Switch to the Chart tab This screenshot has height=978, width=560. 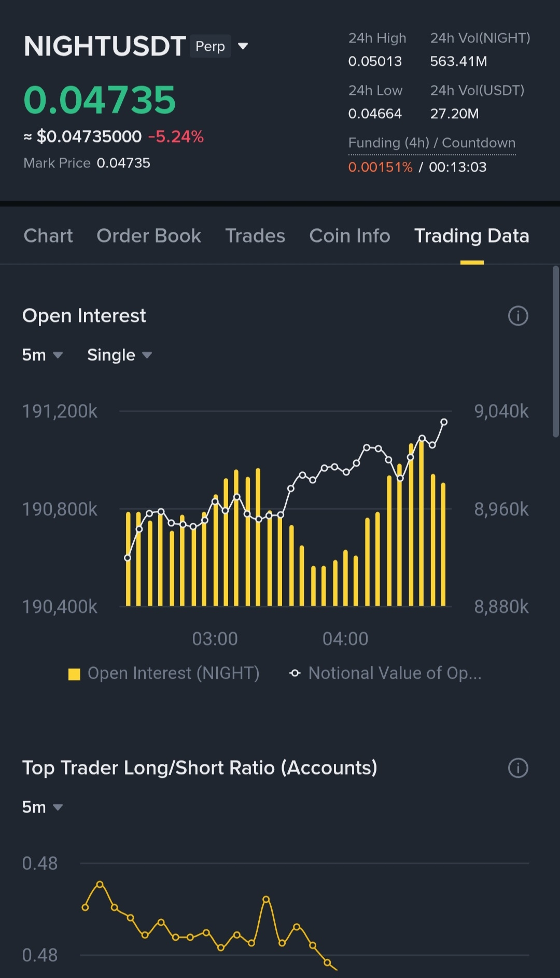click(x=48, y=236)
